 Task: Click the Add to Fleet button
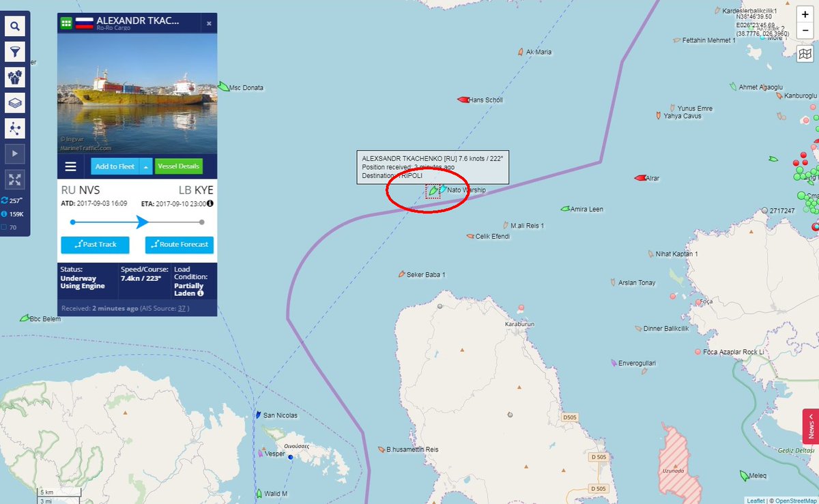115,166
